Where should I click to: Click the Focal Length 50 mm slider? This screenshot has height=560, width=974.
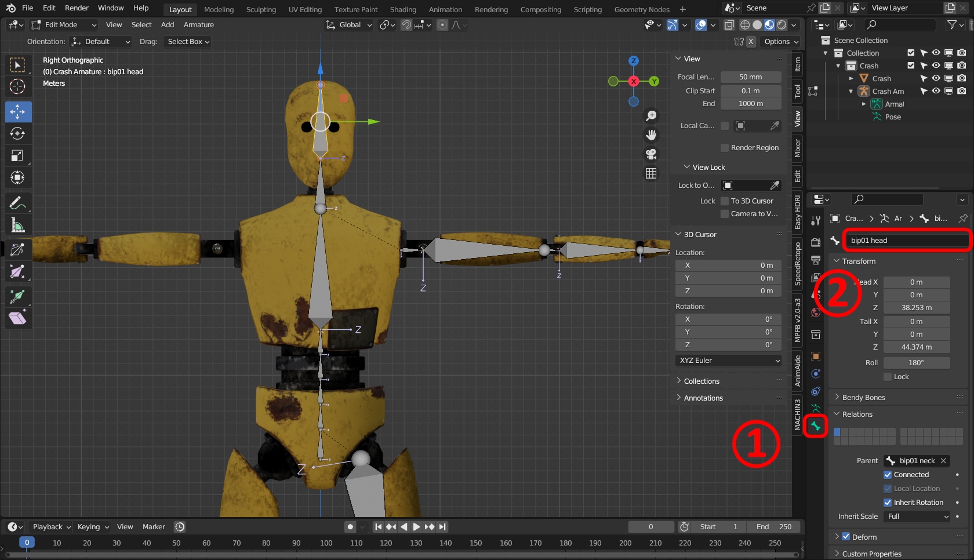tap(751, 77)
